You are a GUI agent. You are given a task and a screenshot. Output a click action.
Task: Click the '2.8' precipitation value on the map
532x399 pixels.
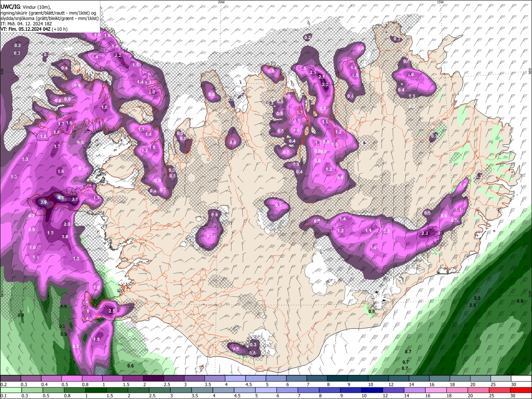pyautogui.click(x=321, y=77)
